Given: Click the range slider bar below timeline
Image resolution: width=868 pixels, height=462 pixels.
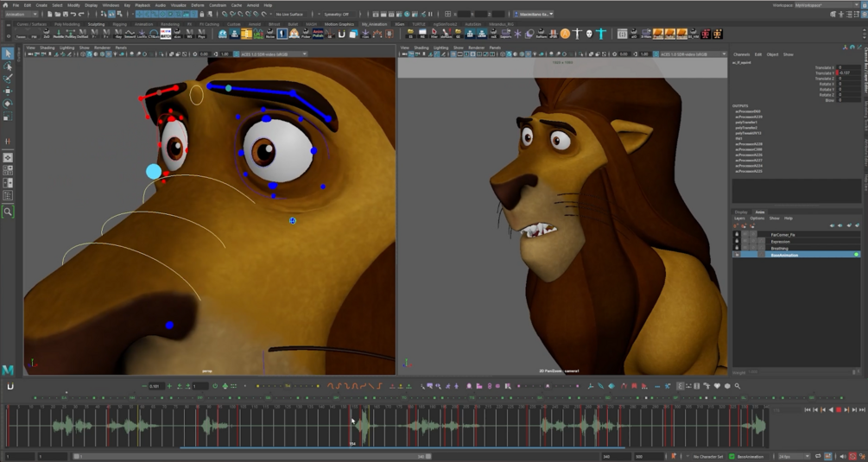Looking at the screenshot, I should (252, 457).
